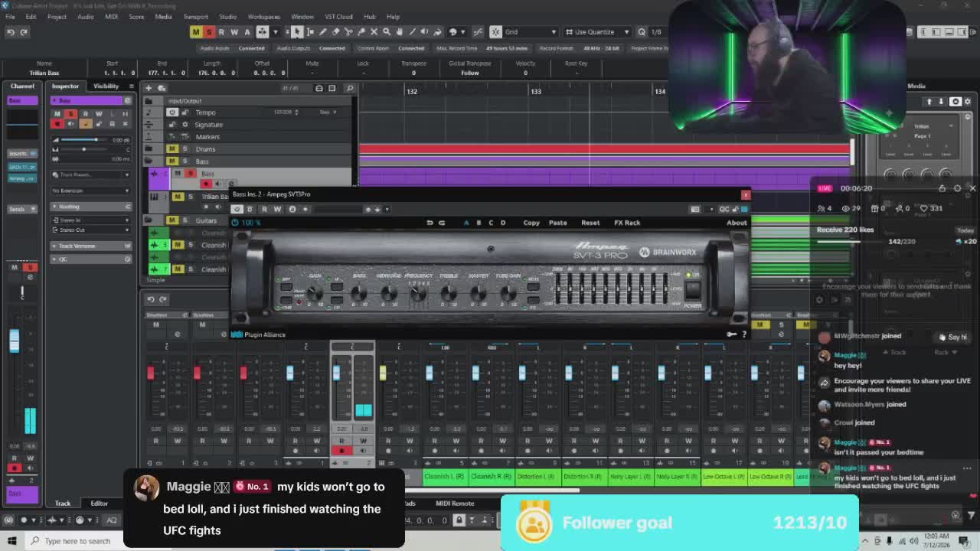The height and width of the screenshot is (551, 980).
Task: Toggle global Solo S button in toolbar
Action: click(x=208, y=32)
